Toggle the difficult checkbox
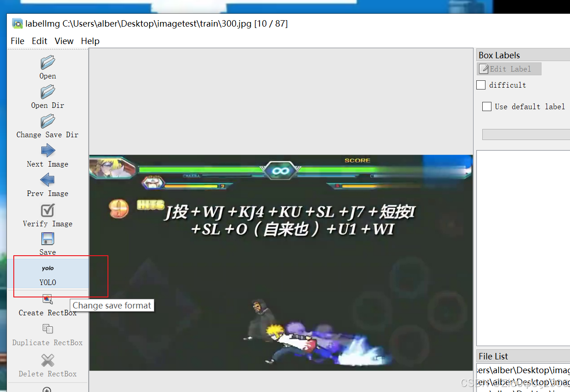This screenshot has height=392, width=570. coord(481,85)
